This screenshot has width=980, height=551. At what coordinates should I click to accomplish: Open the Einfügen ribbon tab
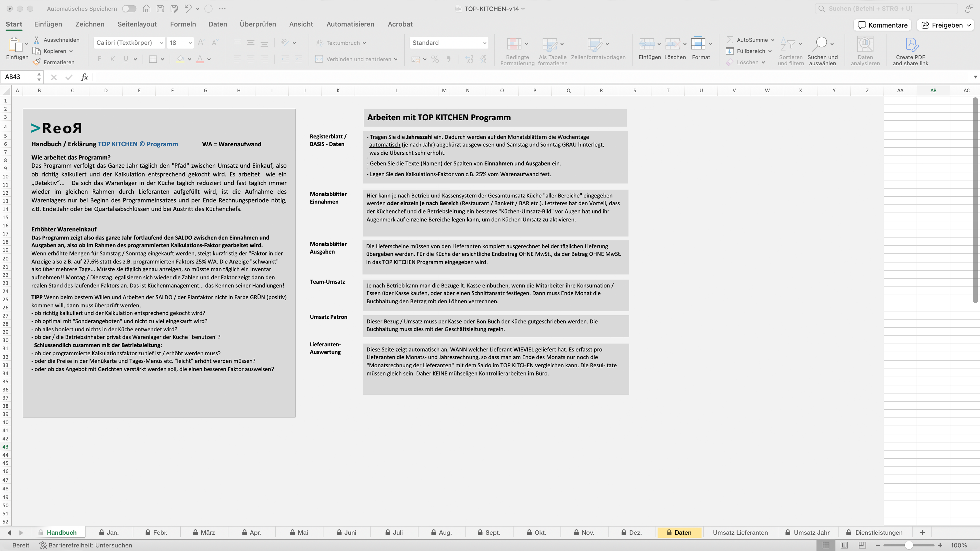[x=48, y=24]
